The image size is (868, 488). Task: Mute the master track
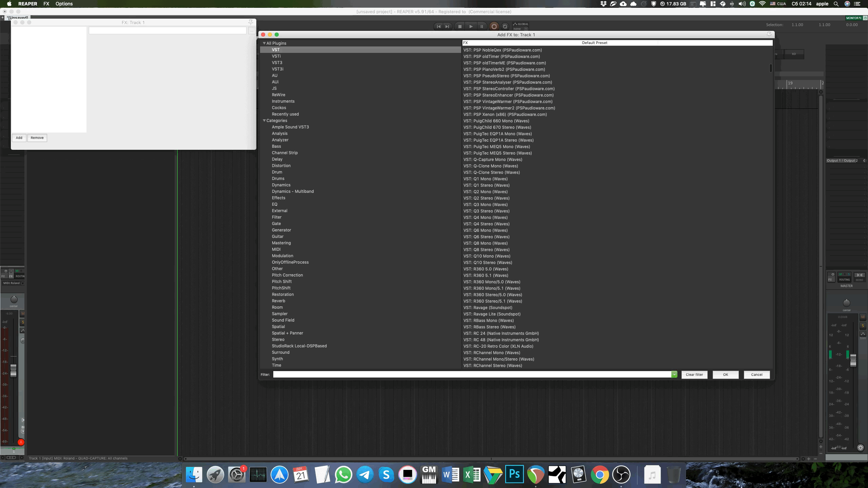pos(863,317)
